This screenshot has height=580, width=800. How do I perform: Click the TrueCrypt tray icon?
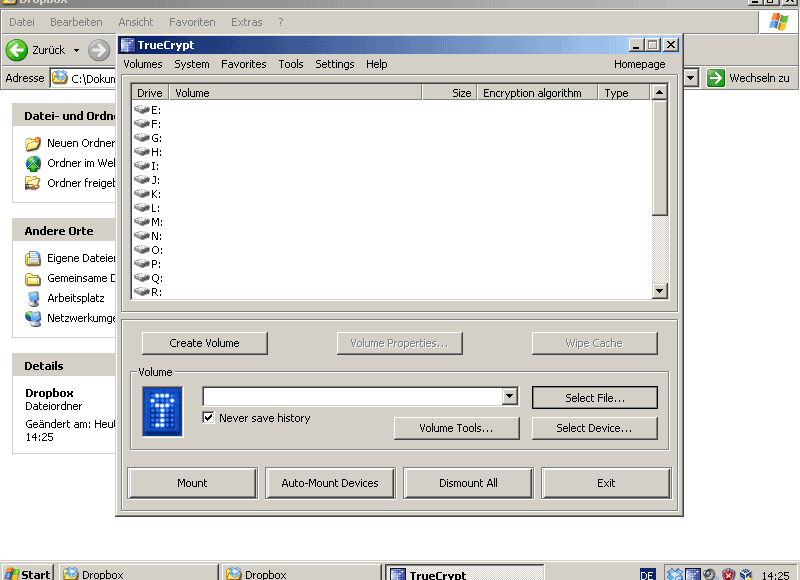[x=693, y=574]
